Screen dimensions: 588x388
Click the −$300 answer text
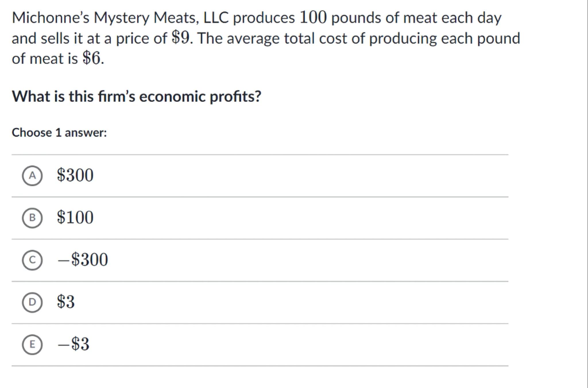pyautogui.click(x=83, y=260)
